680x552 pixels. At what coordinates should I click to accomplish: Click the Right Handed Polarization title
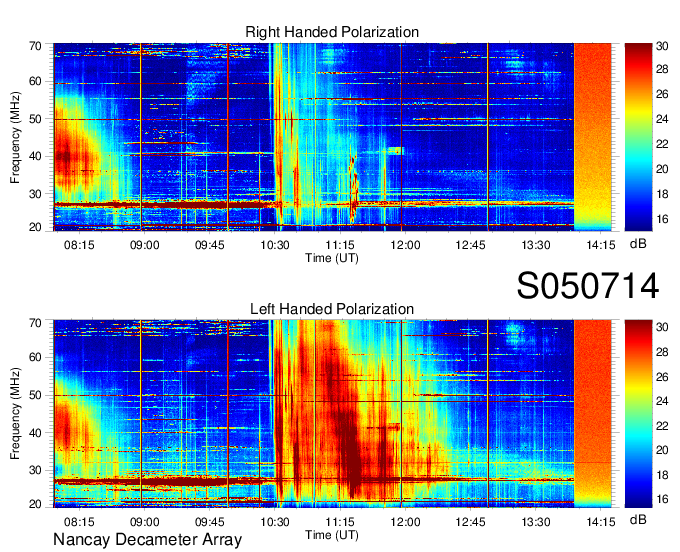pos(332,32)
